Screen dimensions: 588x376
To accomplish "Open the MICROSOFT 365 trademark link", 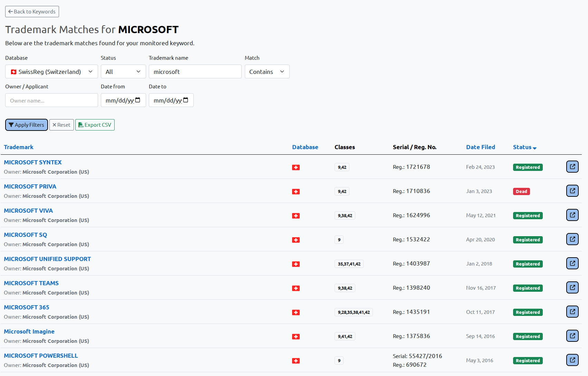I will (x=27, y=307).
